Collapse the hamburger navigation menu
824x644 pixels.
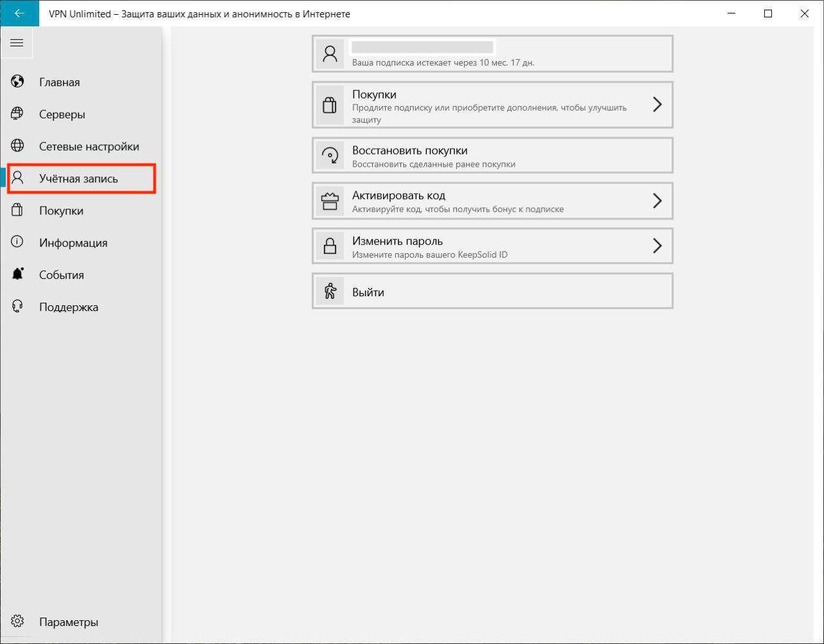click(17, 43)
